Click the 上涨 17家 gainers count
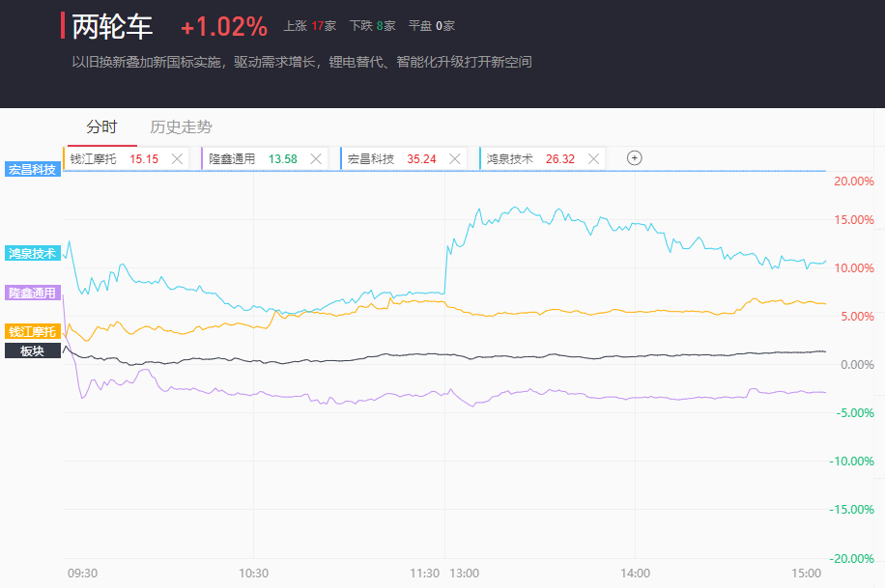The image size is (885, 588). click(309, 26)
